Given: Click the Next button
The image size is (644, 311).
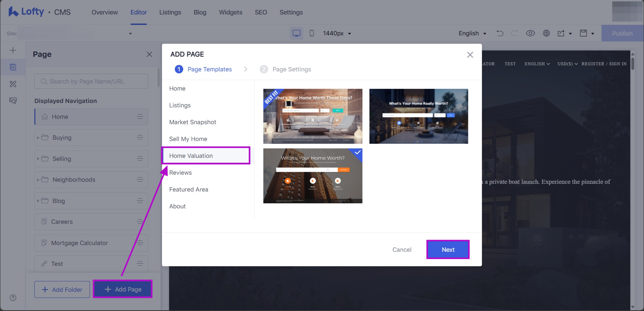Looking at the screenshot, I should click(x=448, y=250).
